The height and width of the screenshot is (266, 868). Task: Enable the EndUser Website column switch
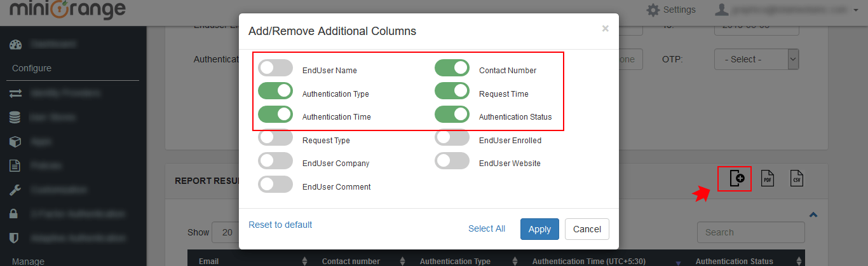(452, 161)
